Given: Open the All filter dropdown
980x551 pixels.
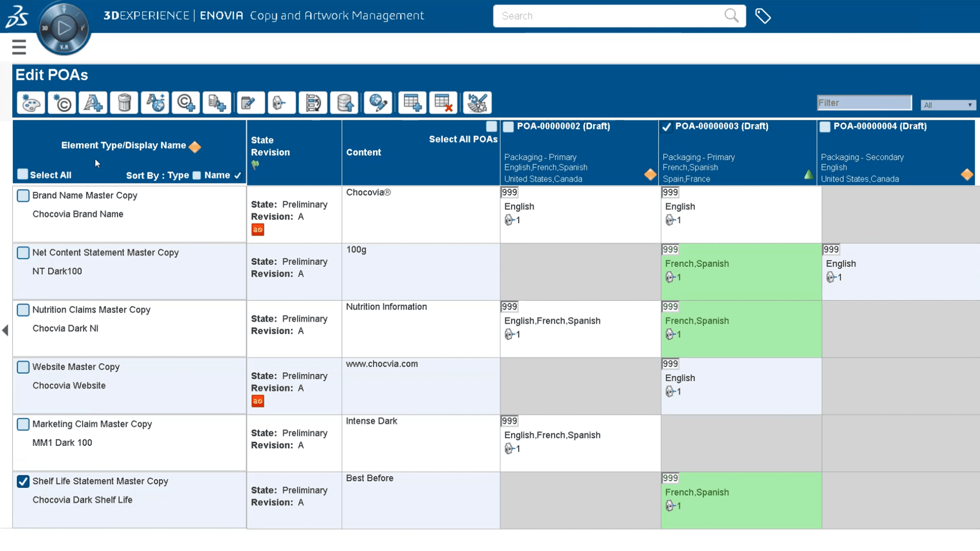Looking at the screenshot, I should tap(948, 105).
